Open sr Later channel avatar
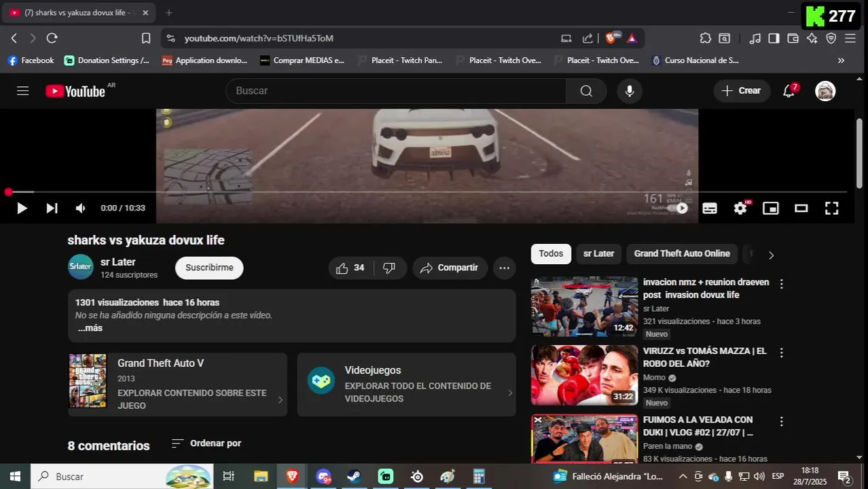Screen dimensions: 868x489 [x=81, y=267]
